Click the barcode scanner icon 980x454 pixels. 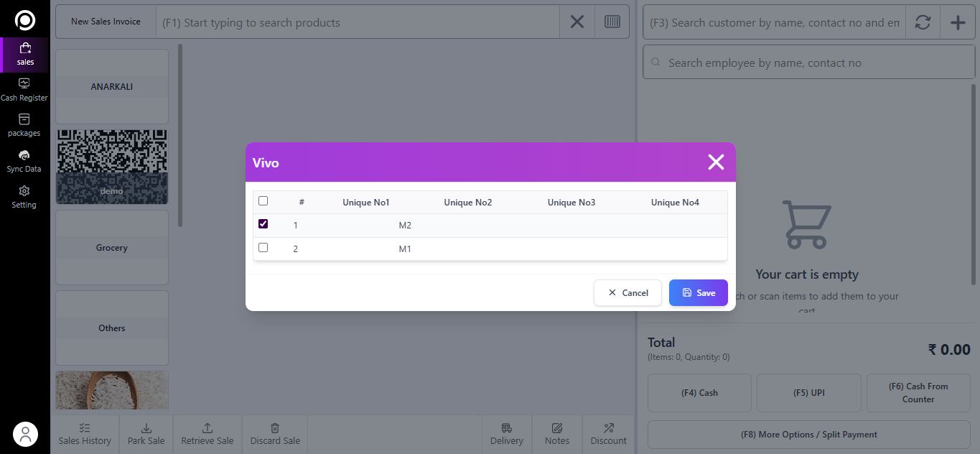point(612,22)
